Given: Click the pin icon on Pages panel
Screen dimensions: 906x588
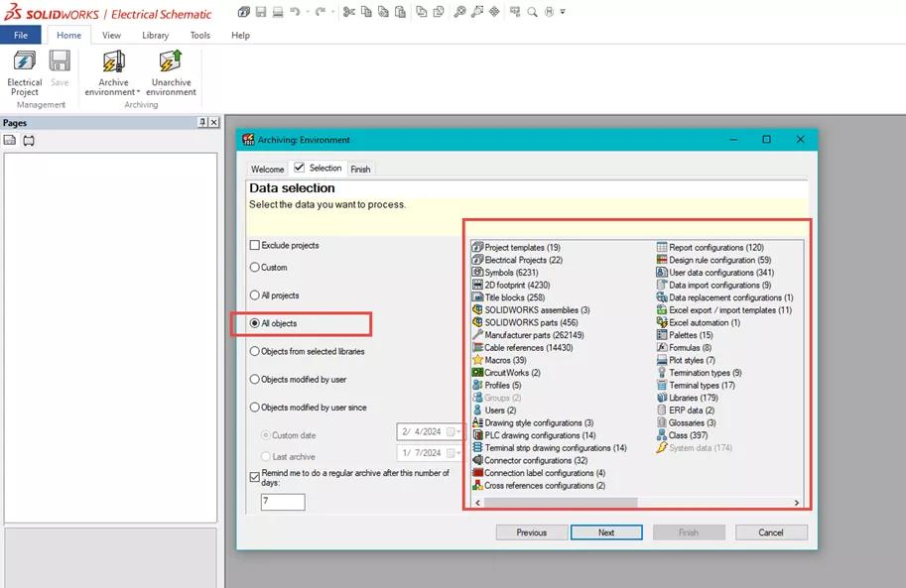Looking at the screenshot, I should click(202, 122).
